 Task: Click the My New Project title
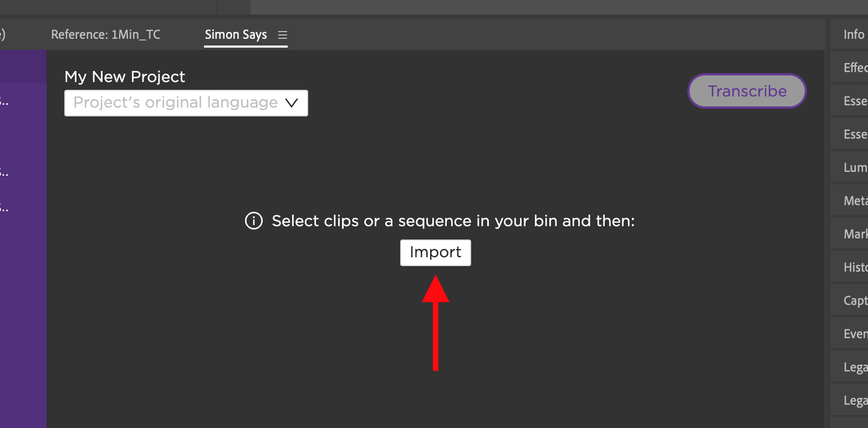(125, 77)
